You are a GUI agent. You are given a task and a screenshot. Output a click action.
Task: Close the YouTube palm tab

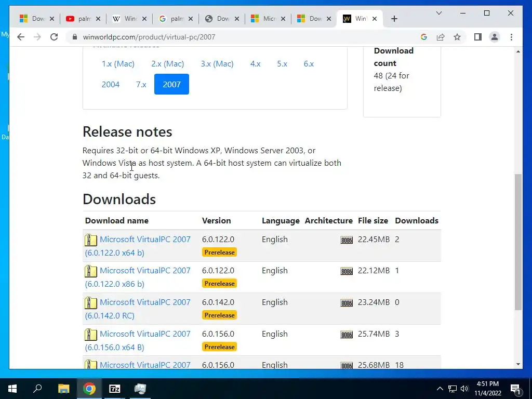98,19
